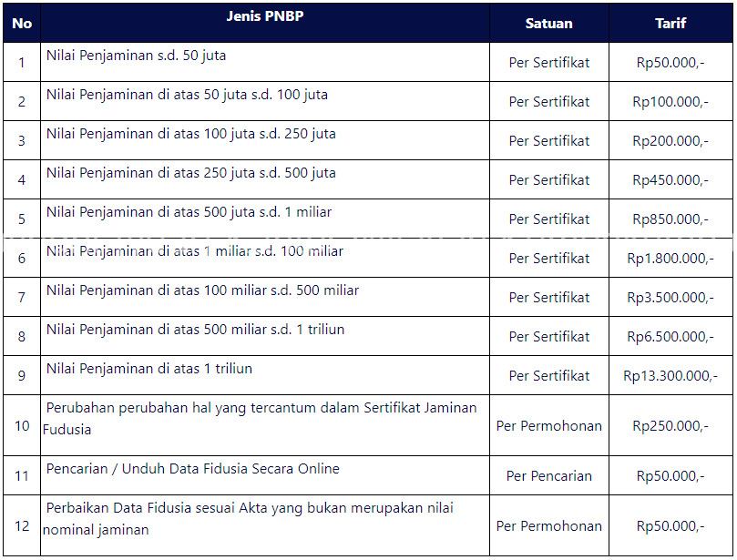The width and height of the screenshot is (737, 560).
Task: Click the "No" column header
Action: click(22, 24)
